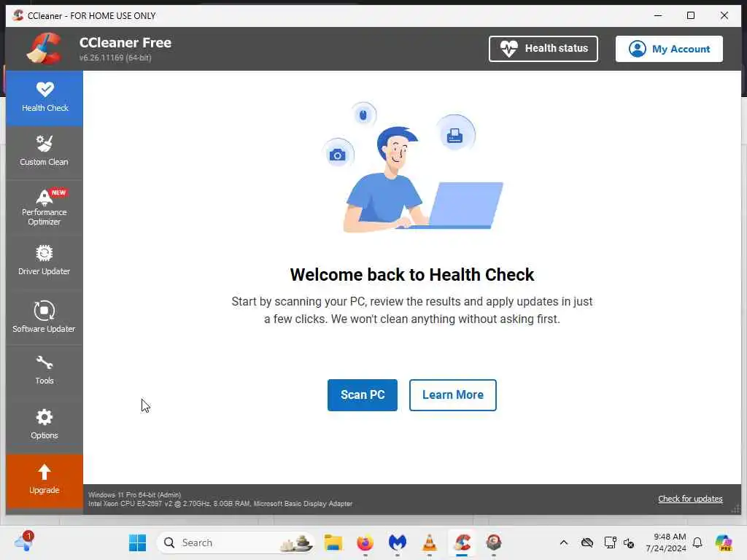
Task: Click the Windows 11 Pro system info text
Action: [x=135, y=495]
